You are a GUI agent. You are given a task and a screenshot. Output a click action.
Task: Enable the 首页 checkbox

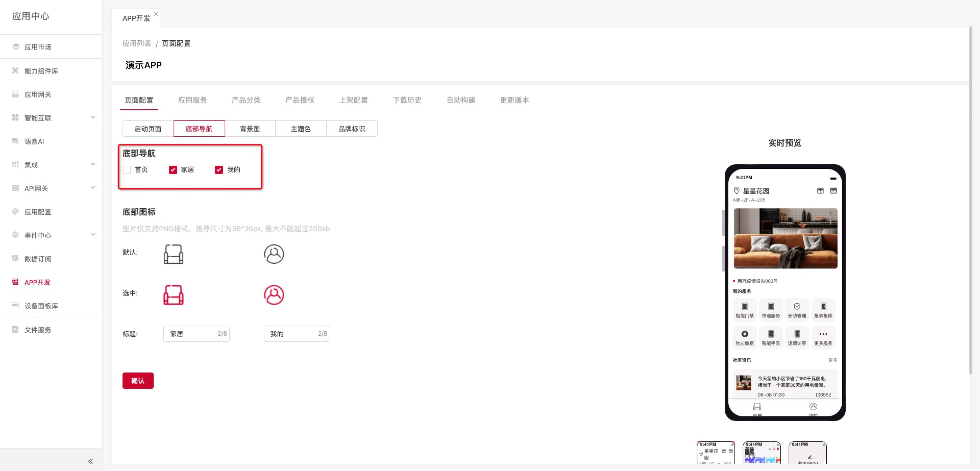point(127,170)
